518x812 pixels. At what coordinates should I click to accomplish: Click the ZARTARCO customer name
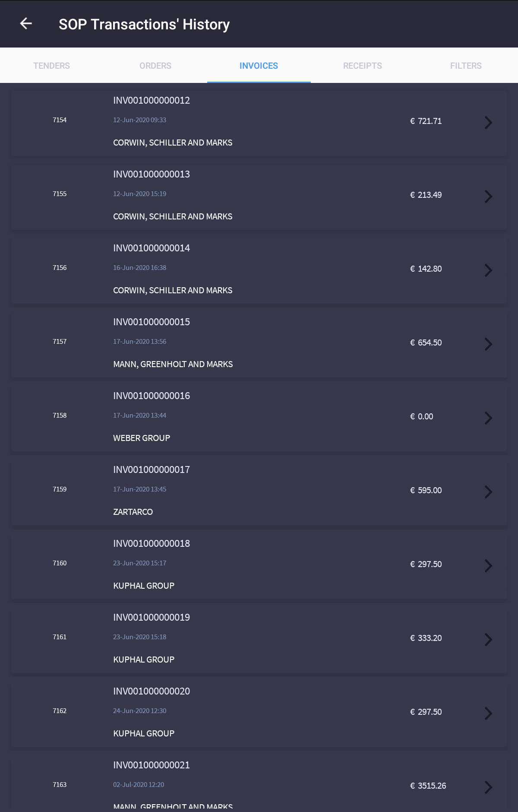pyautogui.click(x=133, y=512)
